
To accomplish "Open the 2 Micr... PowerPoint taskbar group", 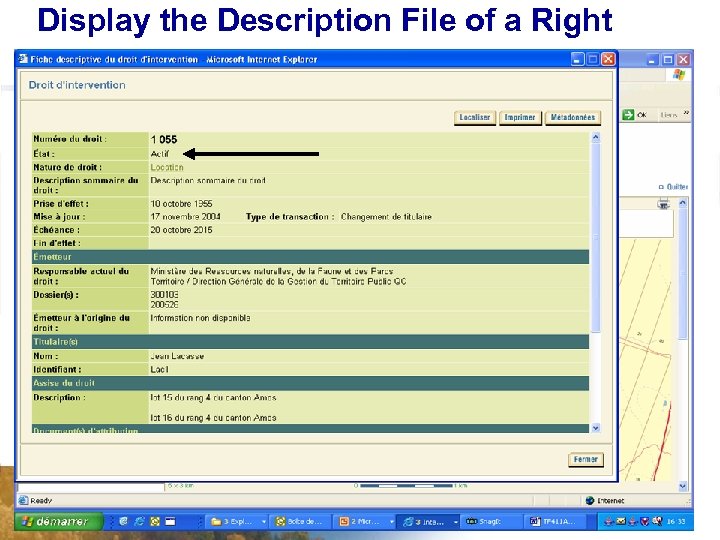I will pos(365,522).
